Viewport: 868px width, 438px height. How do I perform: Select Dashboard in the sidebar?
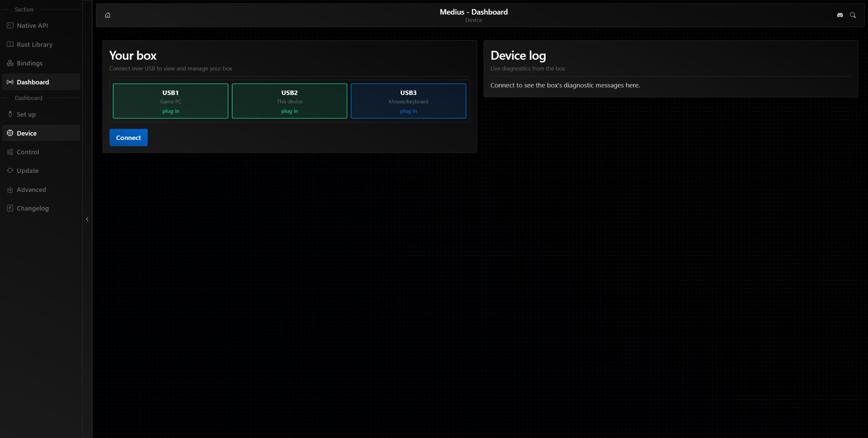41,82
